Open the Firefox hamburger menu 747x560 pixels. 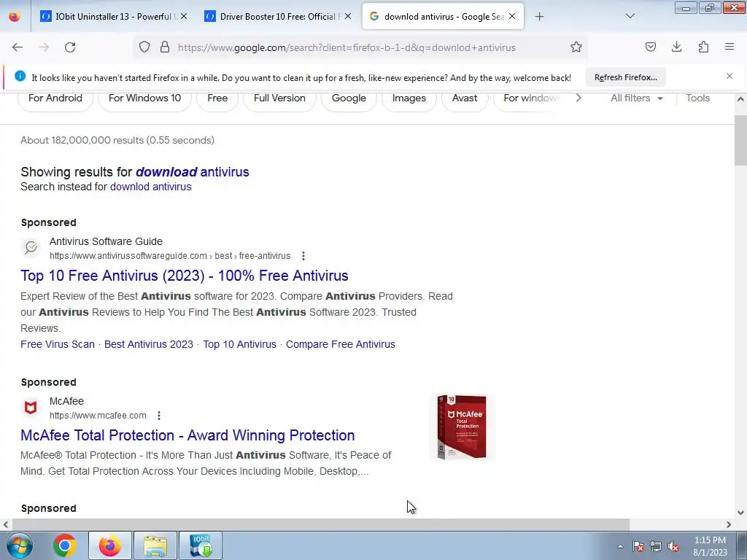(x=729, y=47)
